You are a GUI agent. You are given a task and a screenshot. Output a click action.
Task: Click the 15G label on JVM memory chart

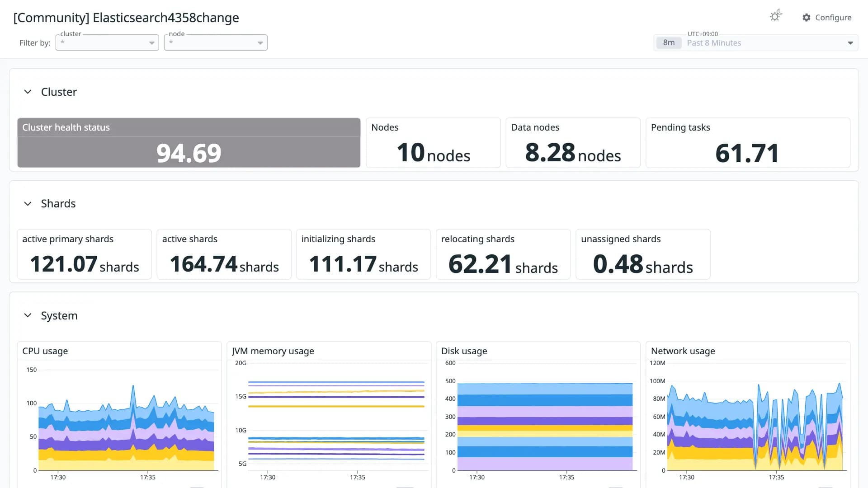point(241,396)
